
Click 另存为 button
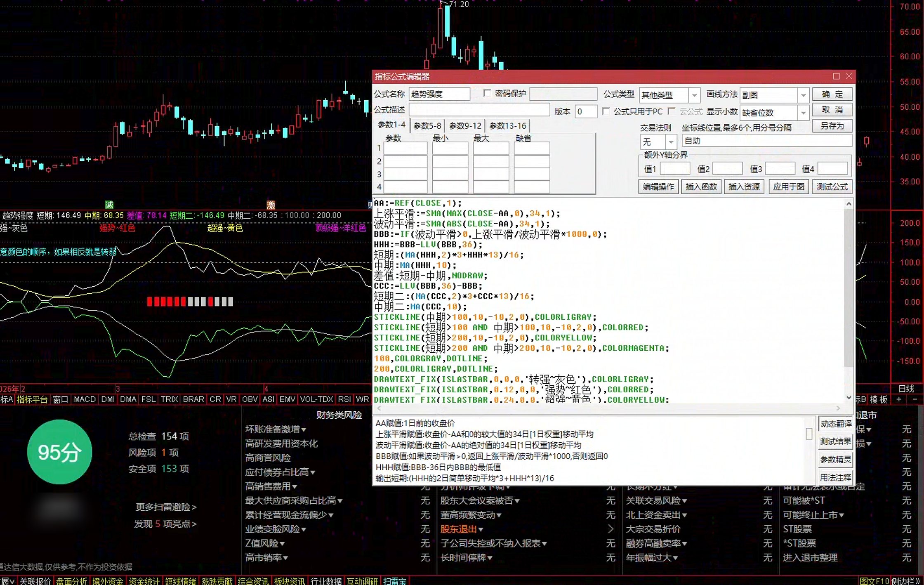pos(832,126)
